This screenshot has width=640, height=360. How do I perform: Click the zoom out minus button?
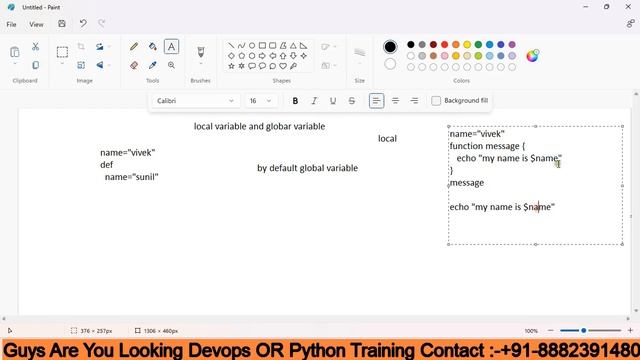point(551,331)
